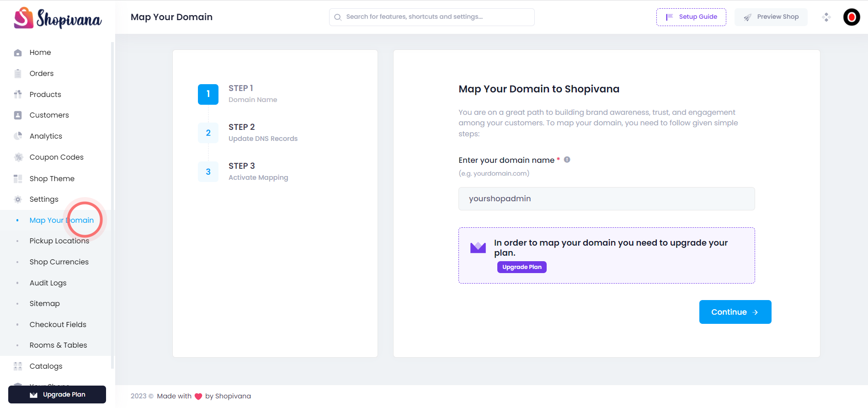Focus the features search field

(x=432, y=17)
